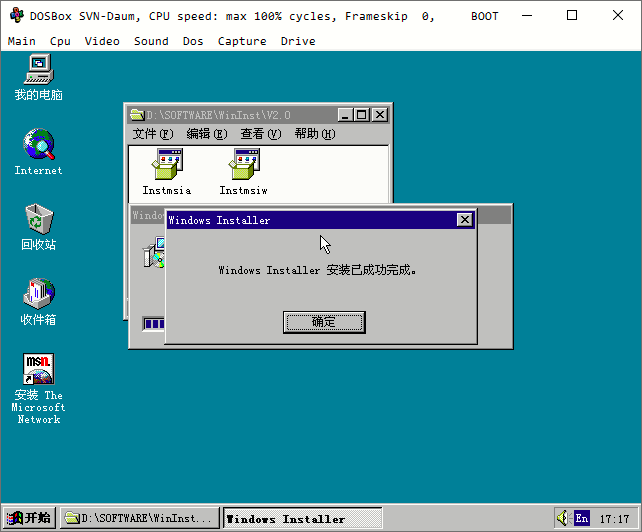Open the 帮助(H) menu

coord(315,134)
